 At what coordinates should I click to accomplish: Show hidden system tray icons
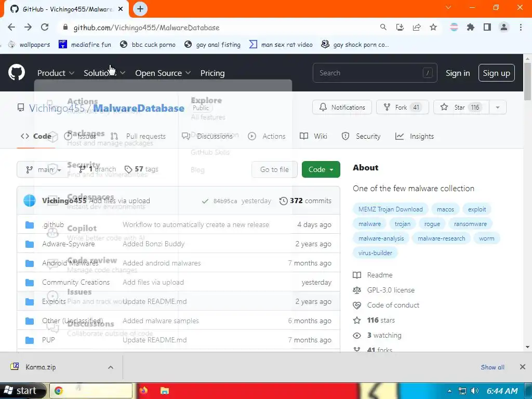coord(449,391)
